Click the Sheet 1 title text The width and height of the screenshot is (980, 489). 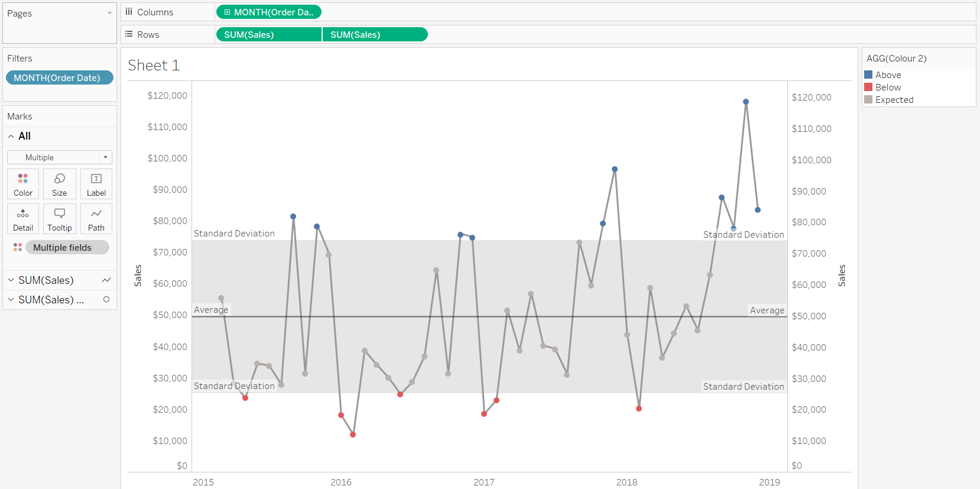point(154,65)
